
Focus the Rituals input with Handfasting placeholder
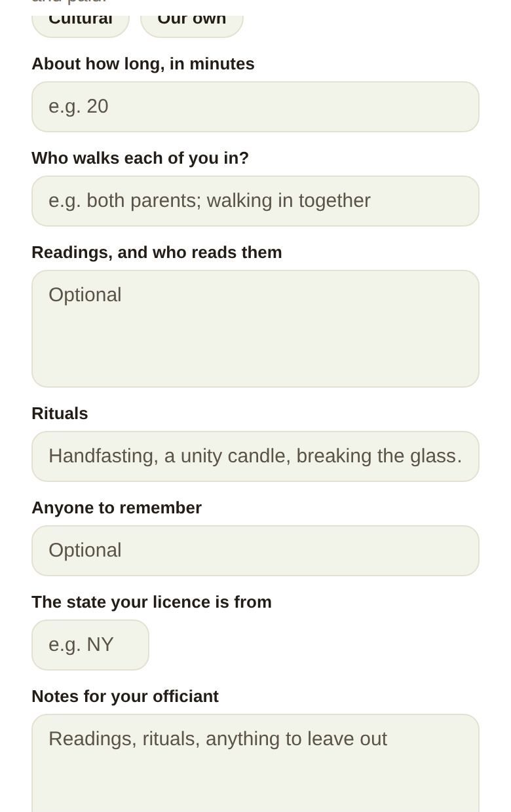(255, 456)
